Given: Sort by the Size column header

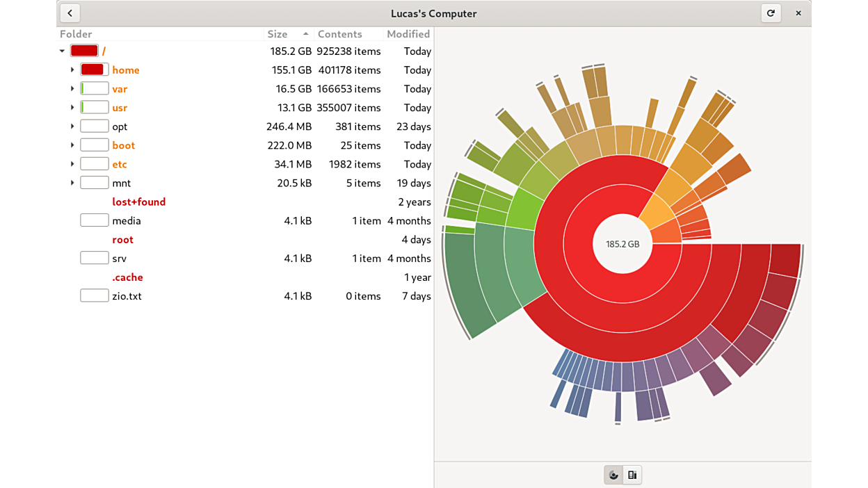Looking at the screenshot, I should (x=278, y=34).
